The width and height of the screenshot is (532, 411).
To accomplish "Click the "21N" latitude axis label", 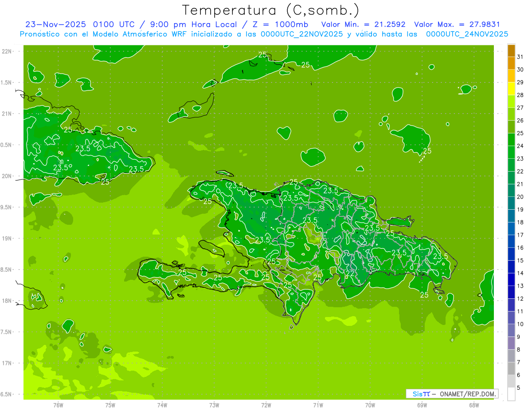I will point(7,114).
